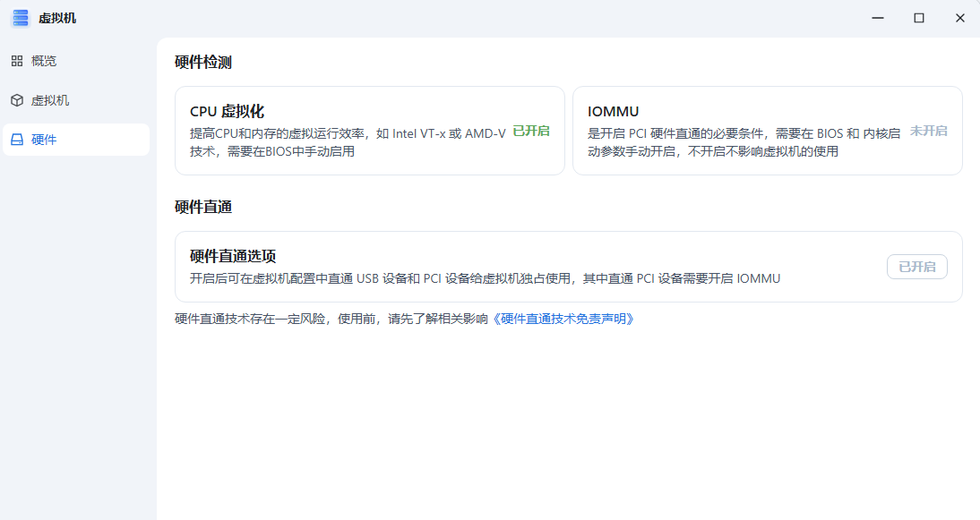
Task: Select the 硬件 sidebar tab
Action: click(75, 140)
